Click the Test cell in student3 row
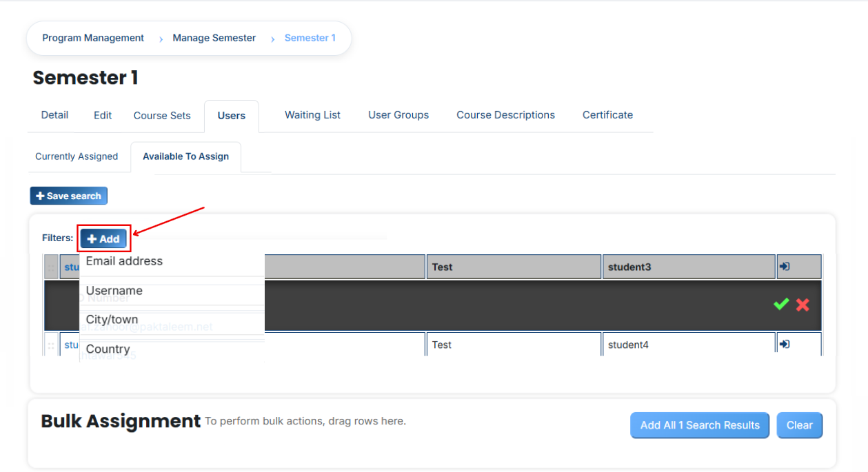This screenshot has height=472, width=868. (514, 267)
